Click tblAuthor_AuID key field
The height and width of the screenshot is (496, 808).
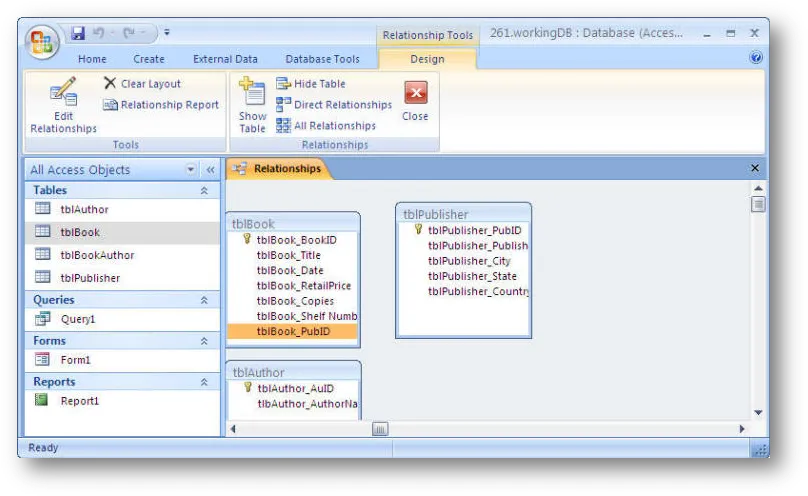point(294,388)
